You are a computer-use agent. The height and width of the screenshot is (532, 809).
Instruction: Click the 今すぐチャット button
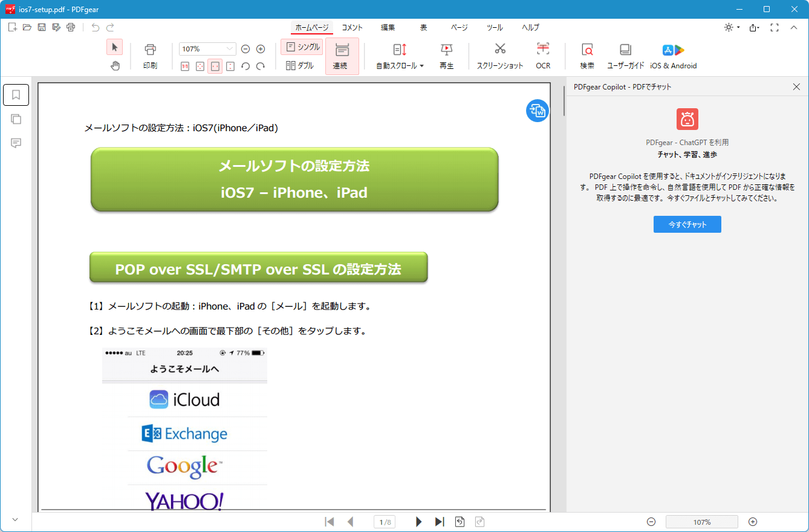point(687,224)
